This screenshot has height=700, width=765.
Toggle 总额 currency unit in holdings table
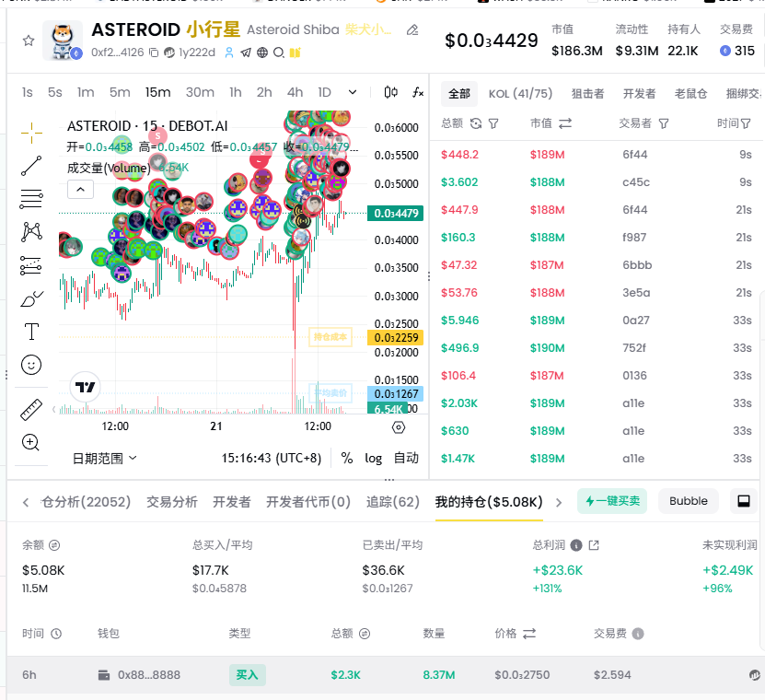pos(365,634)
